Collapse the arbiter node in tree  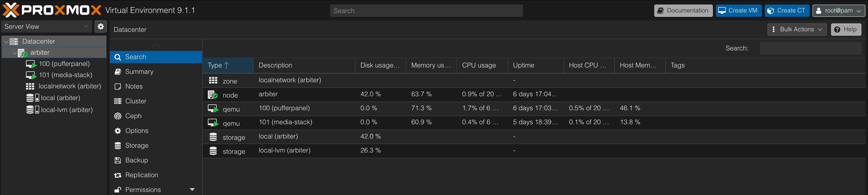pyautogui.click(x=14, y=53)
